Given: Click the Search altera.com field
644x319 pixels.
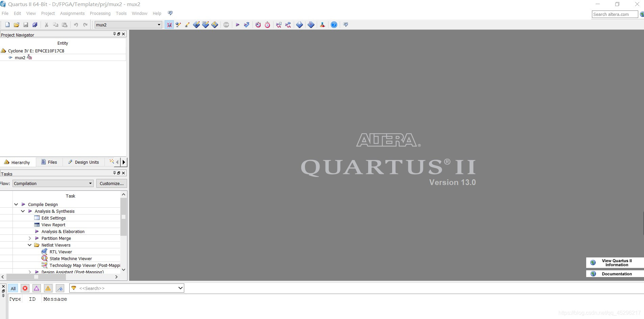Looking at the screenshot, I should coord(615,14).
